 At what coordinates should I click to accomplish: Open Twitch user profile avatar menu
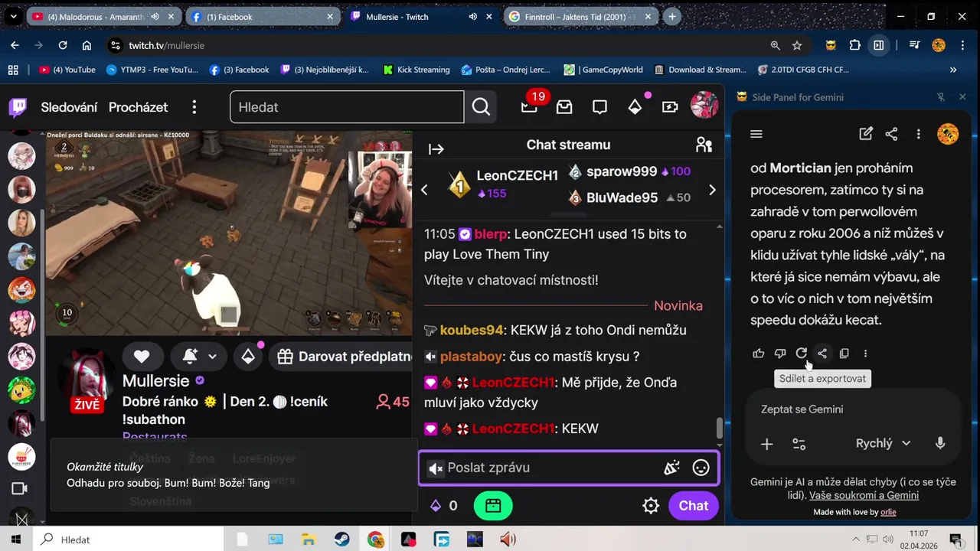(x=704, y=106)
